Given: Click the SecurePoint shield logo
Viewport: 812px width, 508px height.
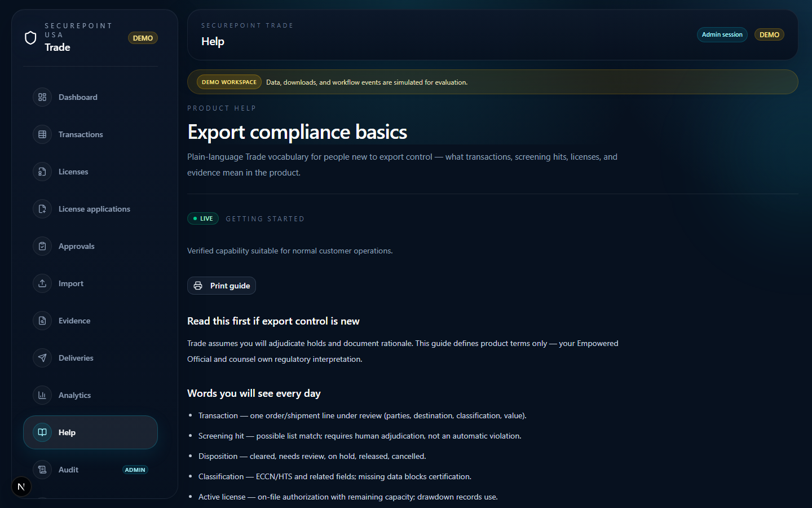Looking at the screenshot, I should coord(30,38).
